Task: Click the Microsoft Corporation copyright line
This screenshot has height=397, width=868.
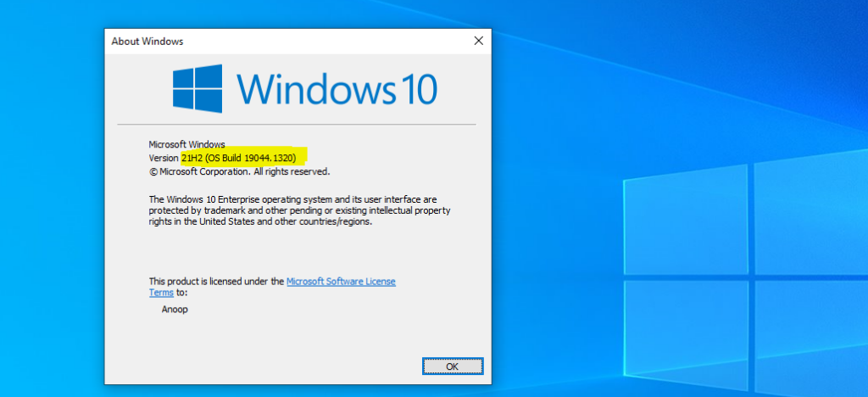Action: 239,171
